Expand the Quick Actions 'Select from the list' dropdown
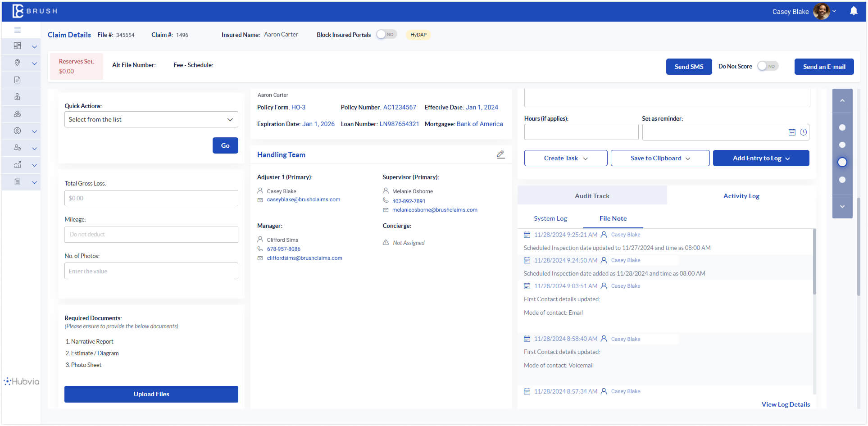Image resolution: width=868 pixels, height=426 pixels. pyautogui.click(x=151, y=119)
